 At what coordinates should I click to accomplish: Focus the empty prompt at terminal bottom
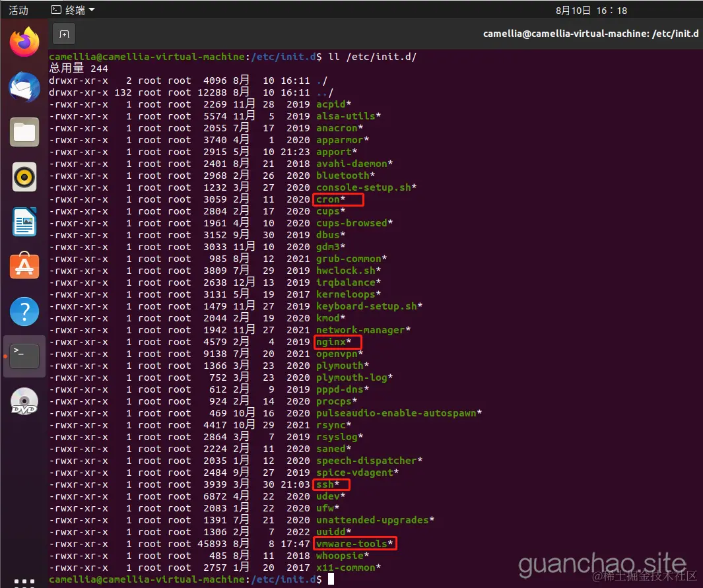pos(331,579)
